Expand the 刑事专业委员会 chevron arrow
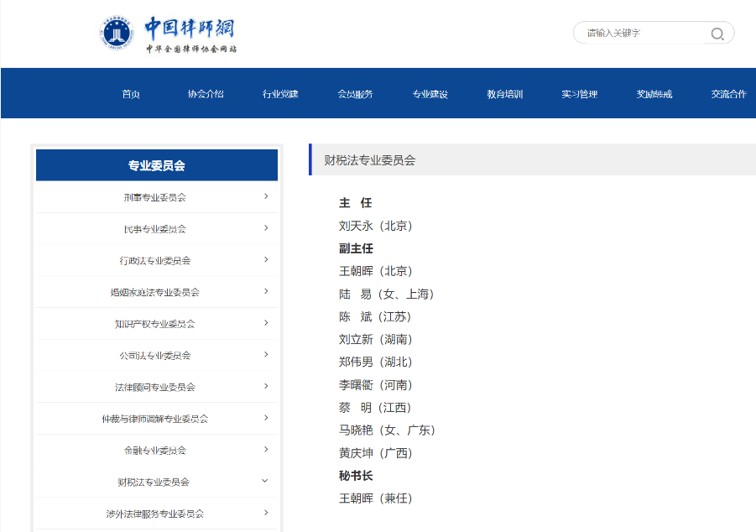This screenshot has height=532, width=756. [x=266, y=196]
